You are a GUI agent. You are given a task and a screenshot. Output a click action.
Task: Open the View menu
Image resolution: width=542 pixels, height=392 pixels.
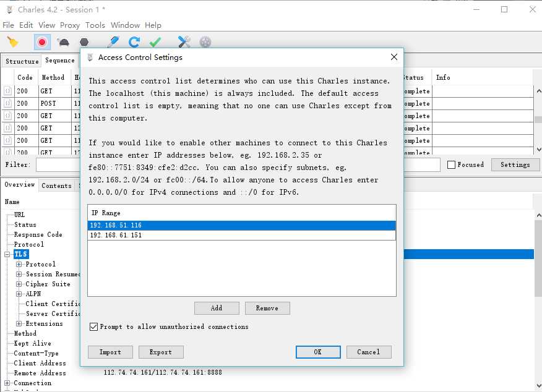click(46, 25)
